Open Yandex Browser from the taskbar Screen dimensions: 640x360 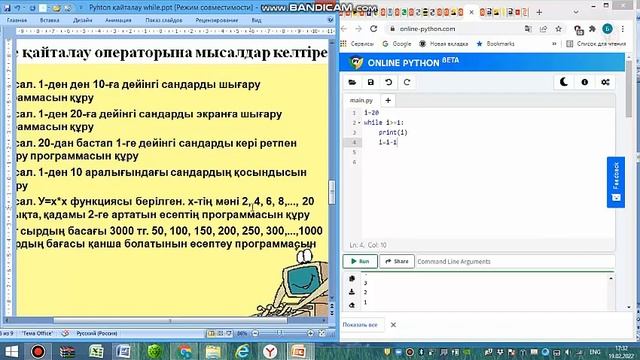tap(270, 351)
